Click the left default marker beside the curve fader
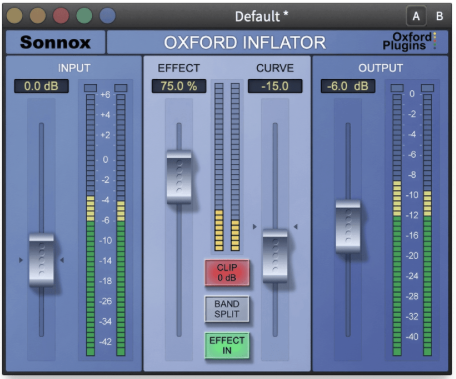The width and height of the screenshot is (456, 379). point(255,227)
